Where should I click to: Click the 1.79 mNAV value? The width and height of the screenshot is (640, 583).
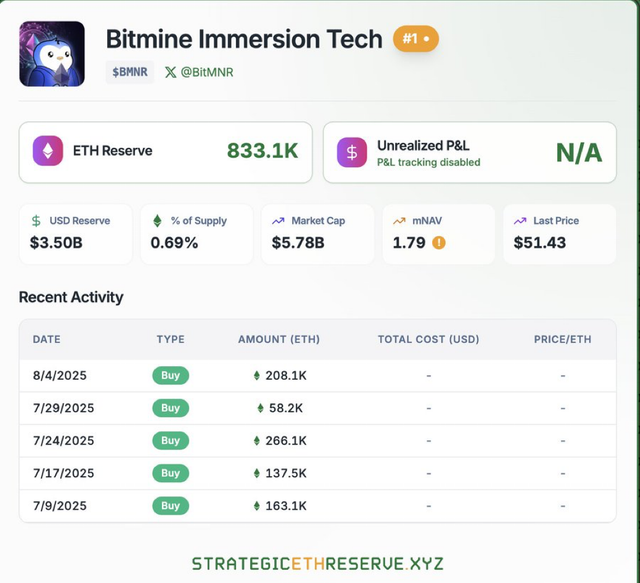click(409, 243)
